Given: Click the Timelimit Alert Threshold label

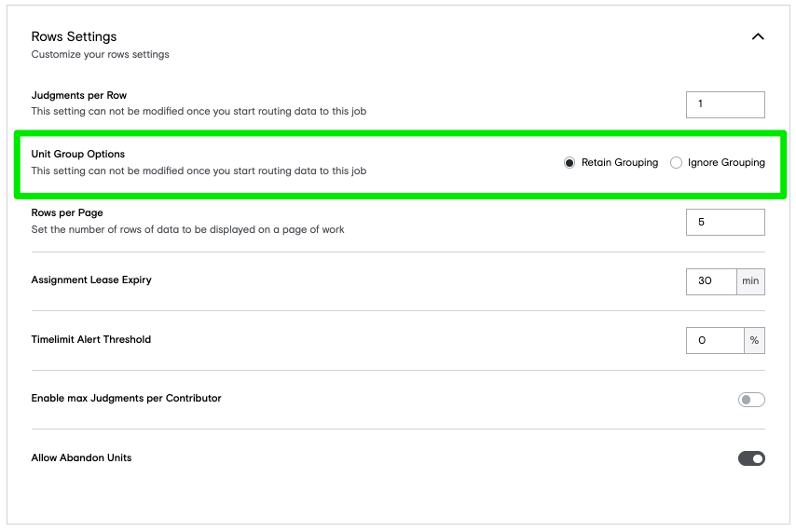Looking at the screenshot, I should point(90,339).
